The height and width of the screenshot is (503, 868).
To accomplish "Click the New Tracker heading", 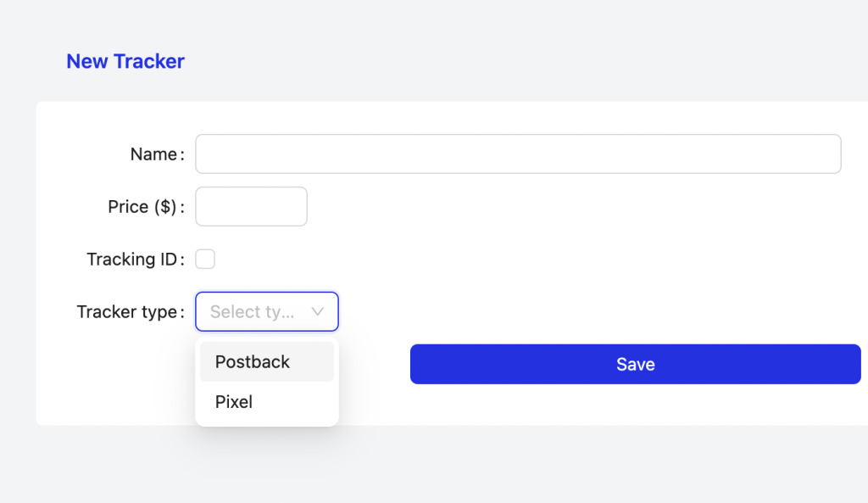I will (125, 62).
